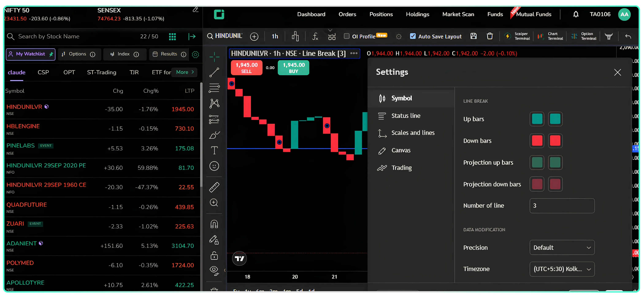Select the ruler measure tool

[x=214, y=187]
